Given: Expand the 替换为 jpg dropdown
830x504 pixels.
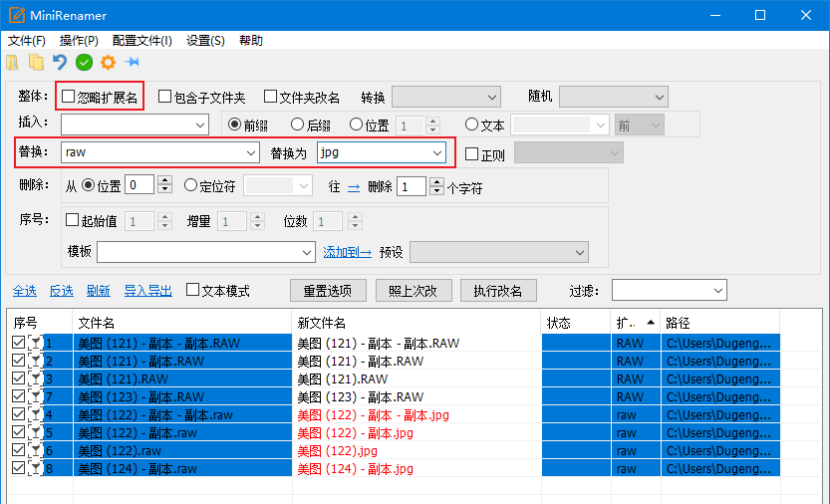Looking at the screenshot, I should (436, 152).
